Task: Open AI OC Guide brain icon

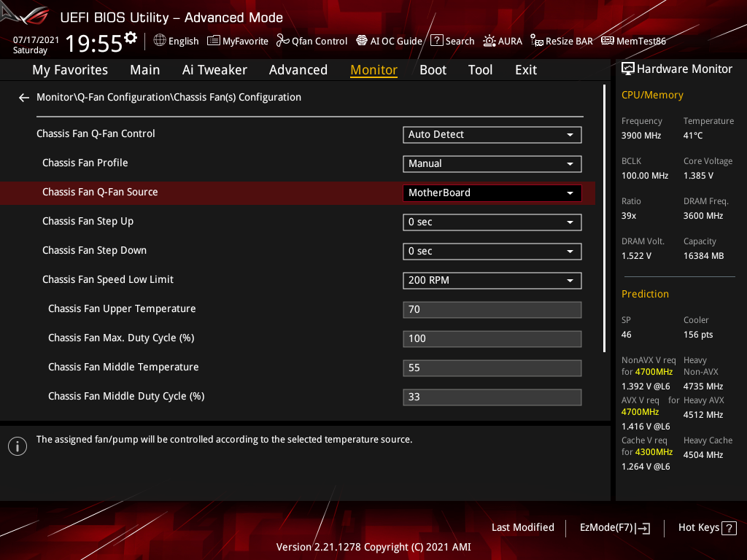Action: [x=362, y=41]
